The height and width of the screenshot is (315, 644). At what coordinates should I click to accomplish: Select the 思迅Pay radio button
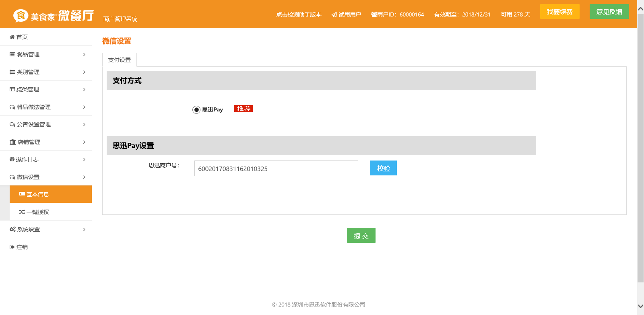196,110
